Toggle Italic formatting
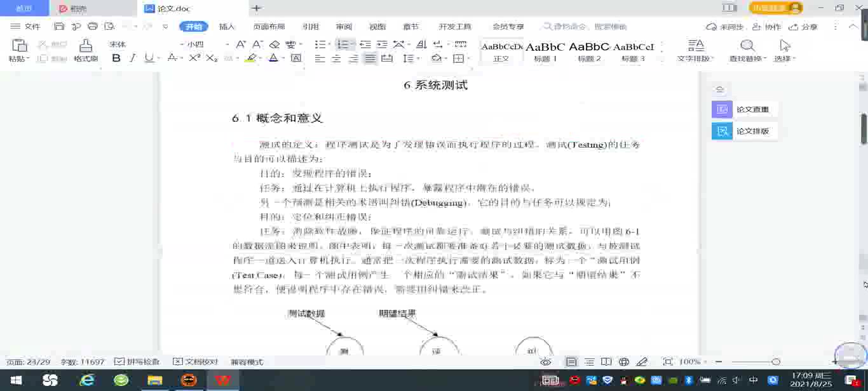 click(x=132, y=58)
